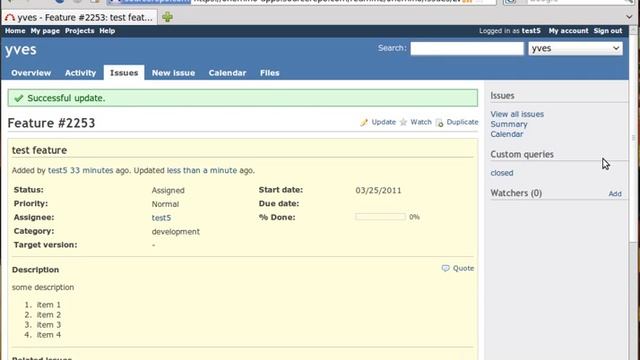The image size is (640, 360).
Task: Open the closed custom query
Action: click(x=502, y=173)
